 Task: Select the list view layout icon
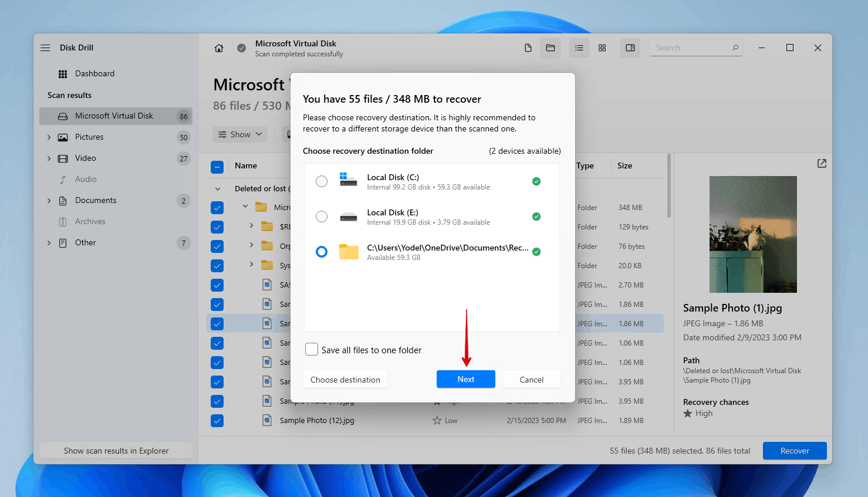pyautogui.click(x=579, y=48)
